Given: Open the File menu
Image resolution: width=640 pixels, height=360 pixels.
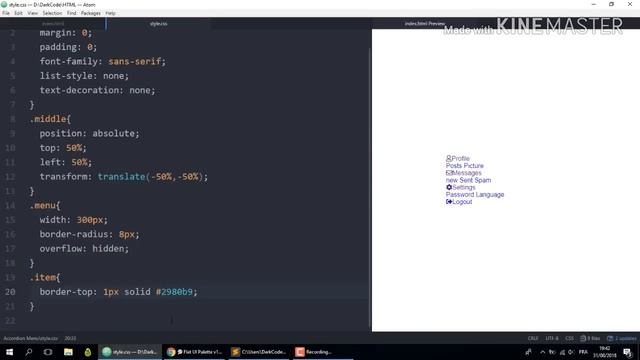Looking at the screenshot, I should (x=6, y=13).
